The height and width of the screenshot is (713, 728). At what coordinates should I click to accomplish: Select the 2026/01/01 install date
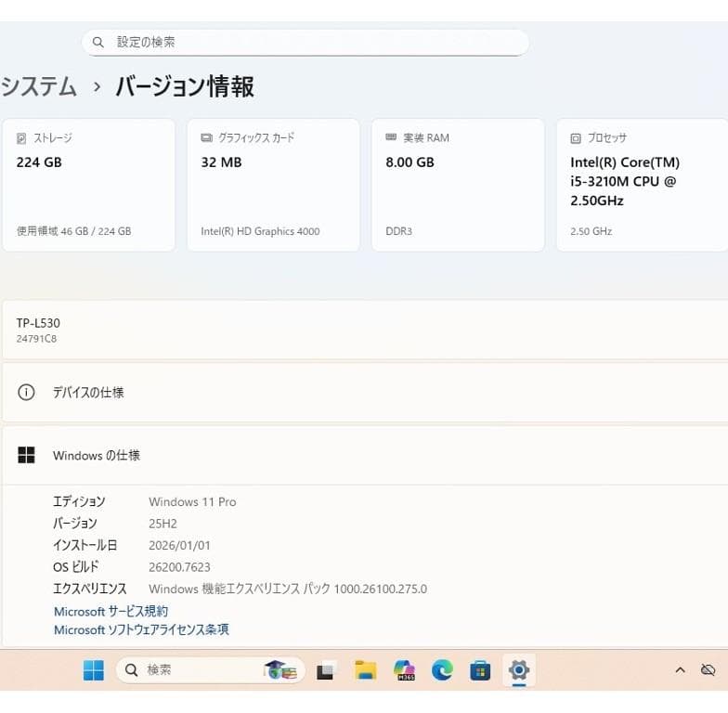point(179,546)
